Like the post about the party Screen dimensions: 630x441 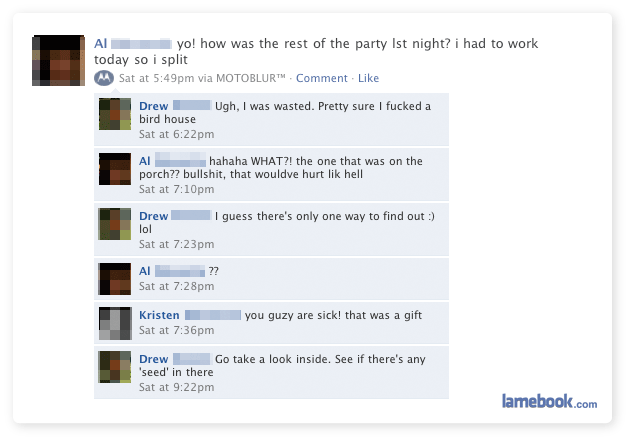pyautogui.click(x=368, y=78)
